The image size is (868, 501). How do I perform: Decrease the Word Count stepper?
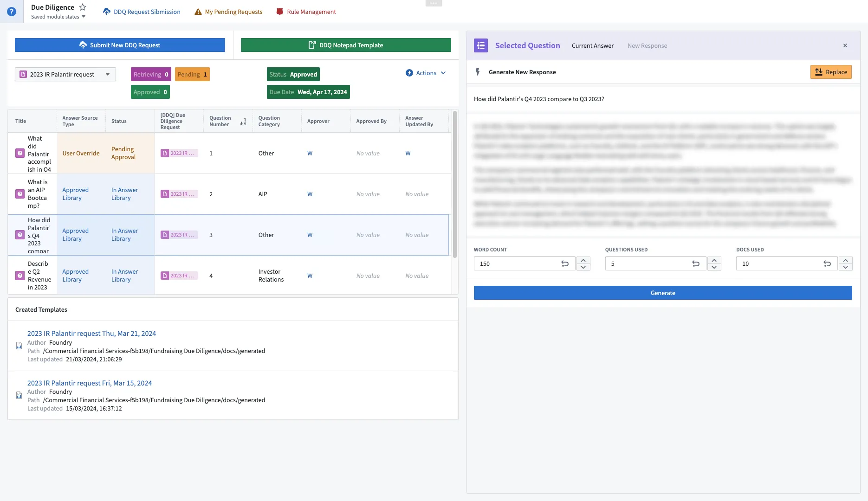click(583, 267)
